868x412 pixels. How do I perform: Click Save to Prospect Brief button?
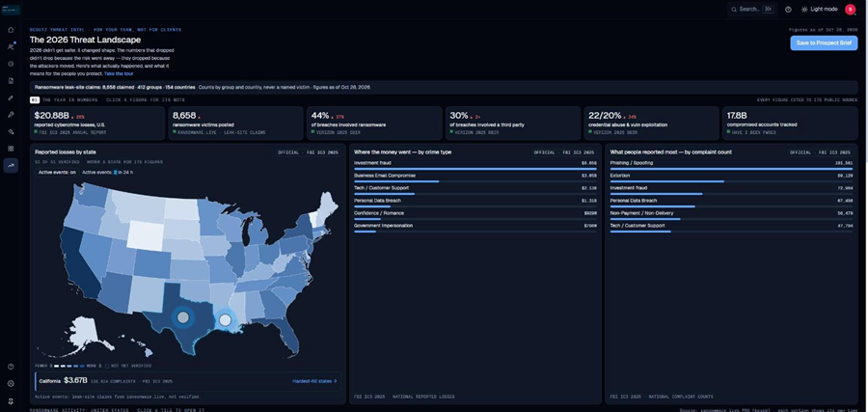click(x=824, y=42)
